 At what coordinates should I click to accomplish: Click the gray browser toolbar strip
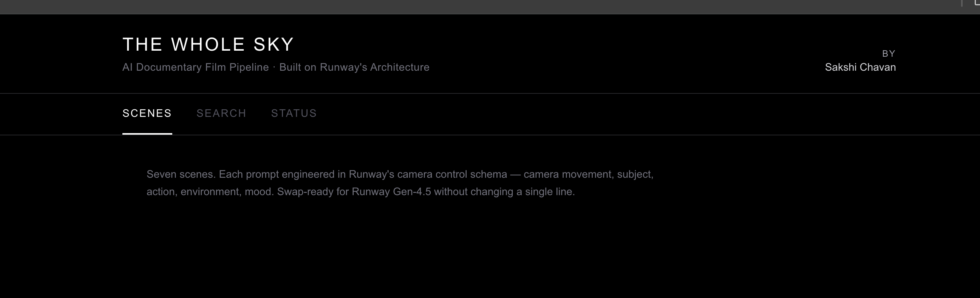click(x=490, y=7)
